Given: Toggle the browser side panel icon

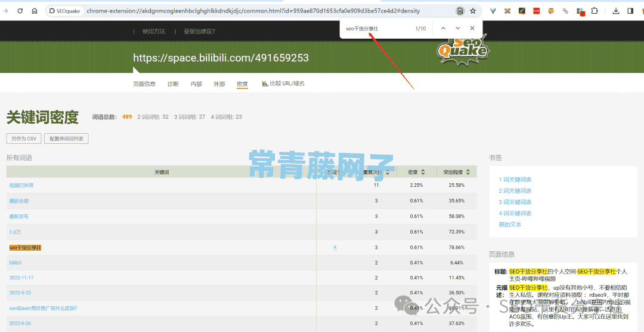Looking at the screenshot, I should click(x=630, y=11).
